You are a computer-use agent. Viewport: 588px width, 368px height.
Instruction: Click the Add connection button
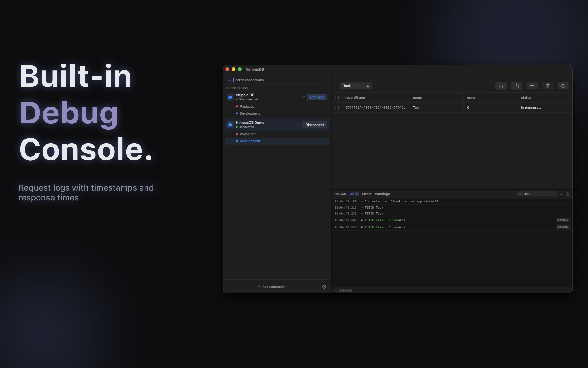click(272, 287)
